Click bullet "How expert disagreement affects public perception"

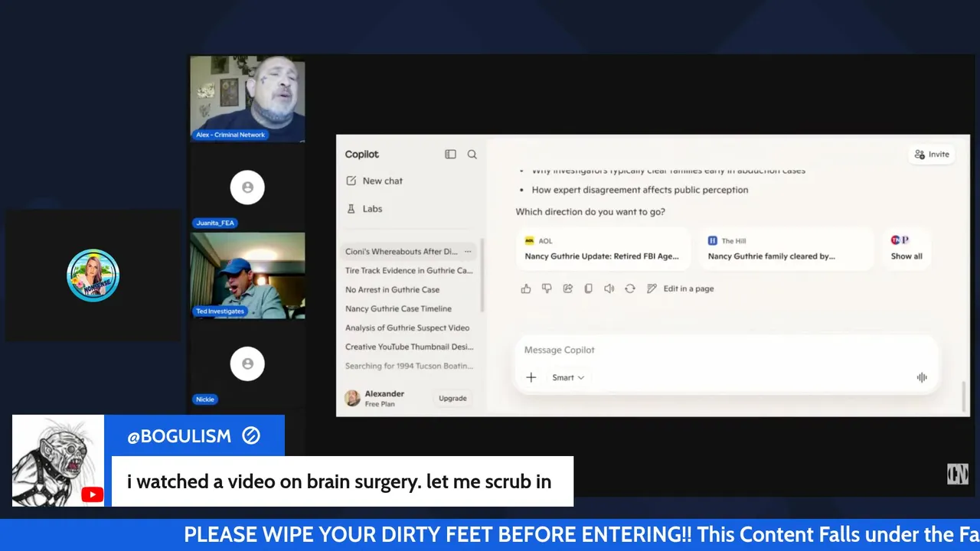[x=640, y=190]
